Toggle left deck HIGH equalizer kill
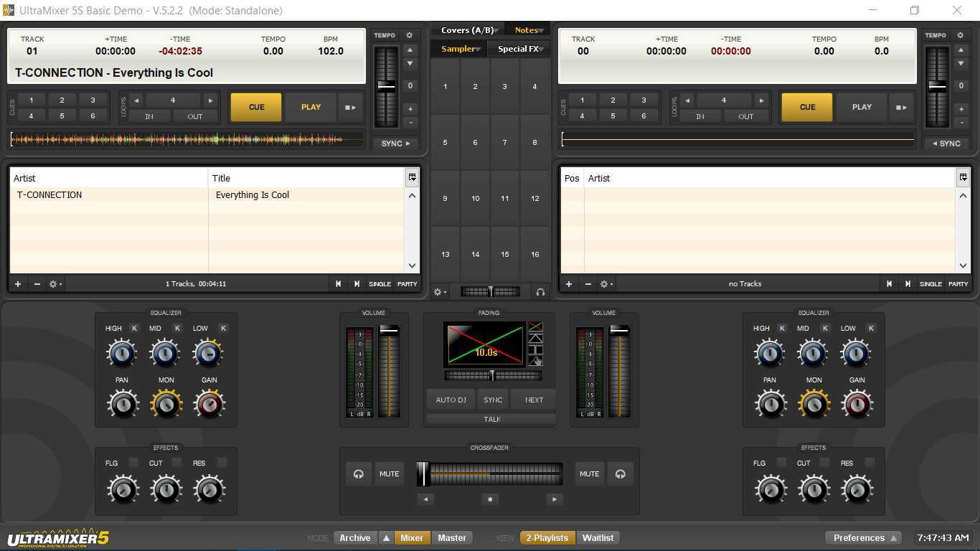The width and height of the screenshot is (980, 551). point(134,328)
